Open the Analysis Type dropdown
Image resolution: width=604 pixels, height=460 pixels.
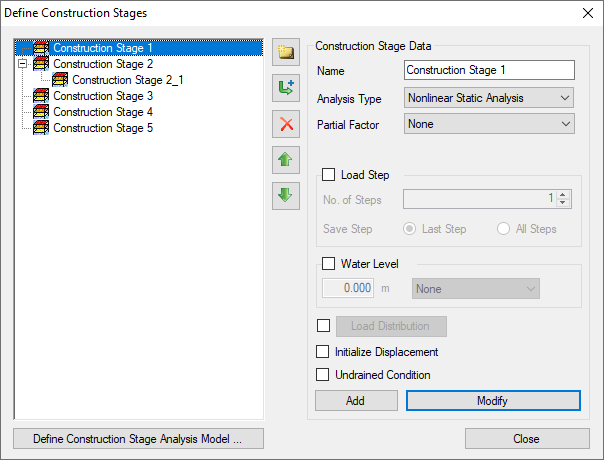(489, 98)
